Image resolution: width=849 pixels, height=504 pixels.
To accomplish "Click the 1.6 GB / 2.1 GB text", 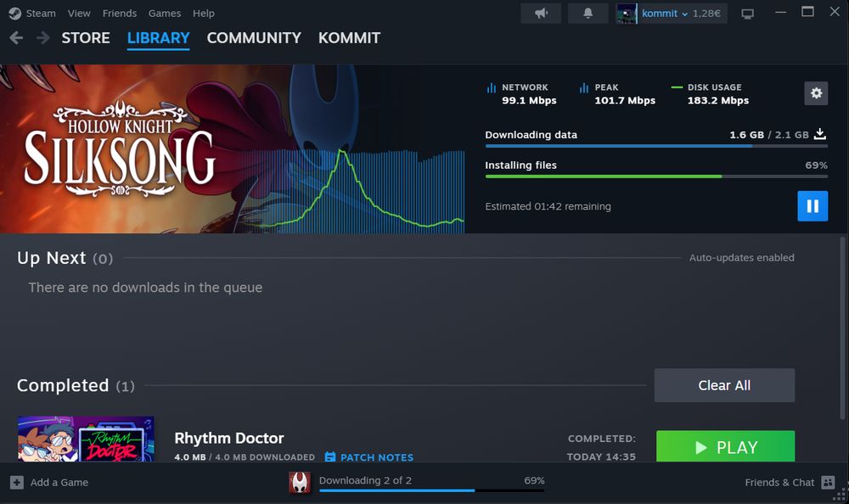I will (769, 135).
